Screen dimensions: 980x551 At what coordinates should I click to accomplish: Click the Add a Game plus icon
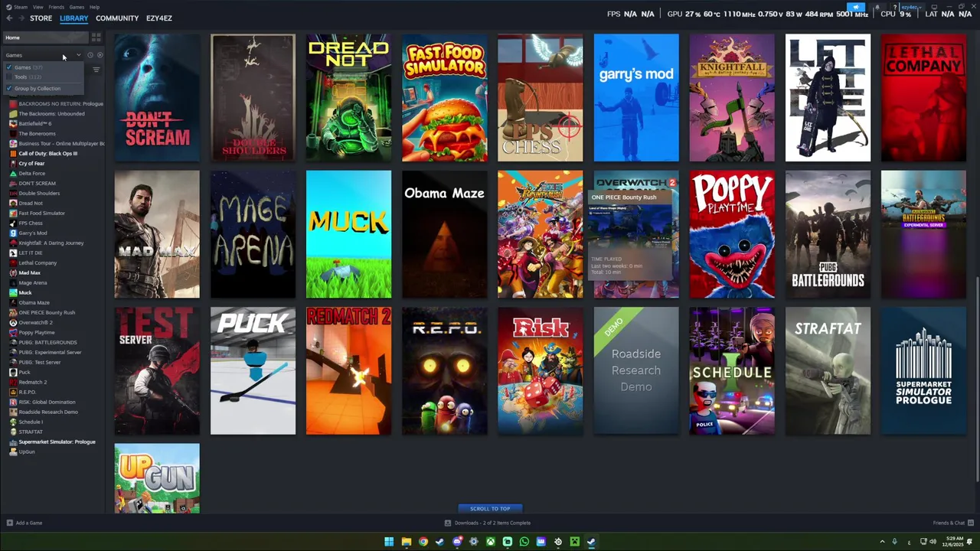tap(10, 523)
